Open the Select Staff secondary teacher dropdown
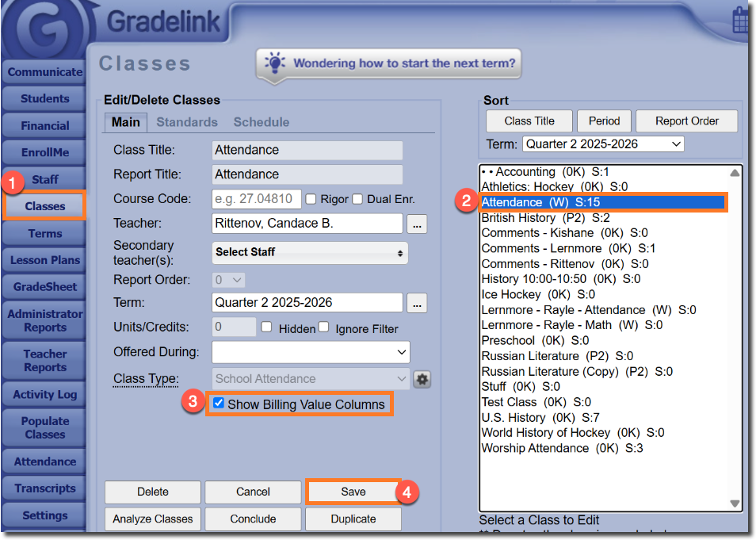This screenshot has height=540, width=756. pos(310,253)
